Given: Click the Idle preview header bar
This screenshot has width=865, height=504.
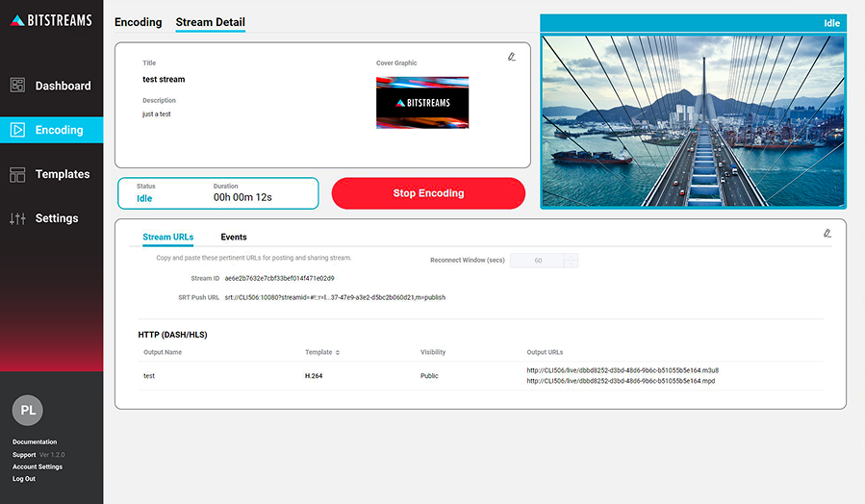Looking at the screenshot, I should click(693, 23).
